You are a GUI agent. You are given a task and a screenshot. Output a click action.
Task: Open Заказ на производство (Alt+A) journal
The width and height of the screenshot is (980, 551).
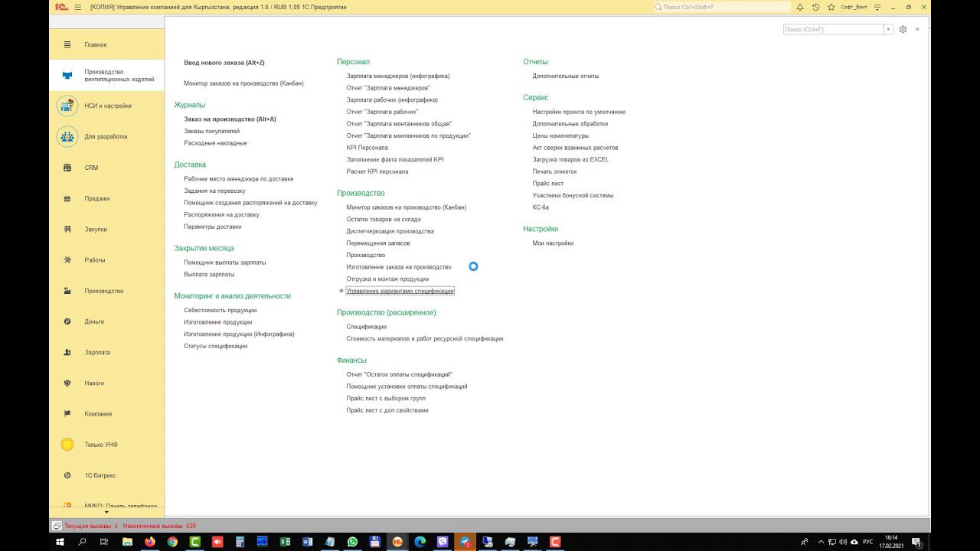coord(230,119)
